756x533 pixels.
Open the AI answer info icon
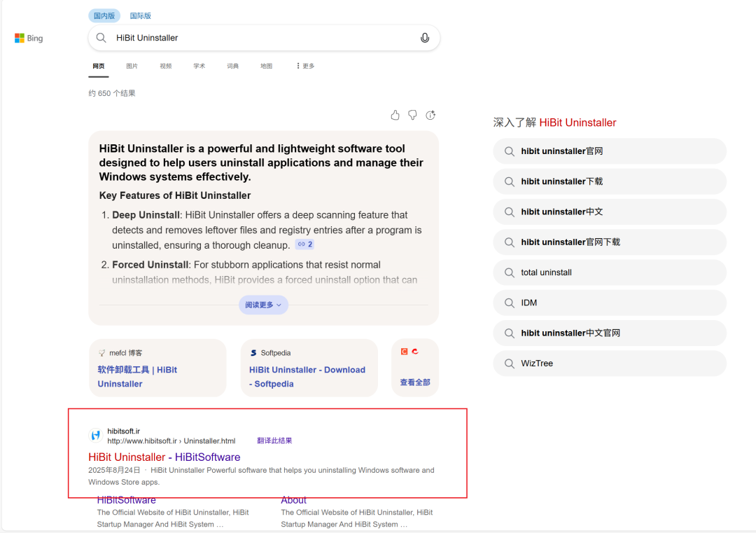point(430,115)
